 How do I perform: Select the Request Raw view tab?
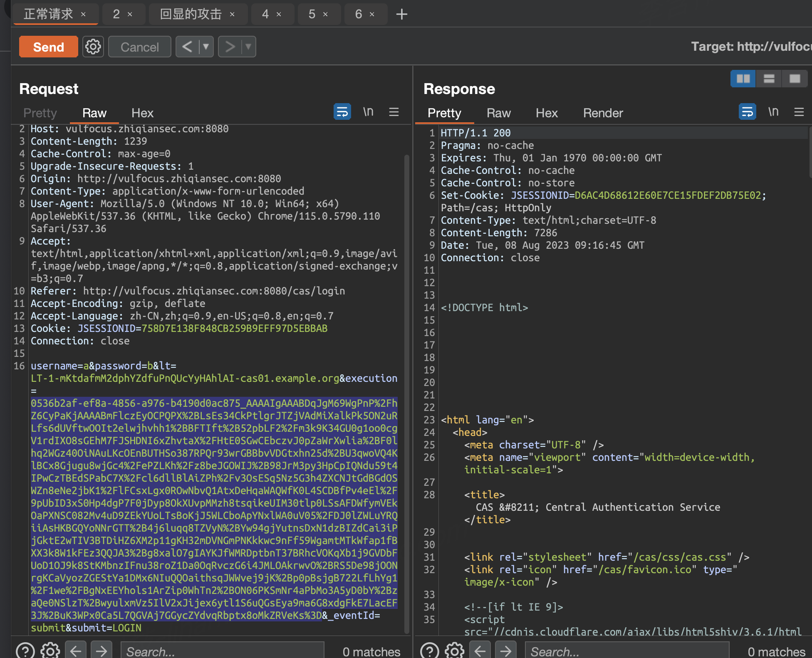[x=94, y=113]
